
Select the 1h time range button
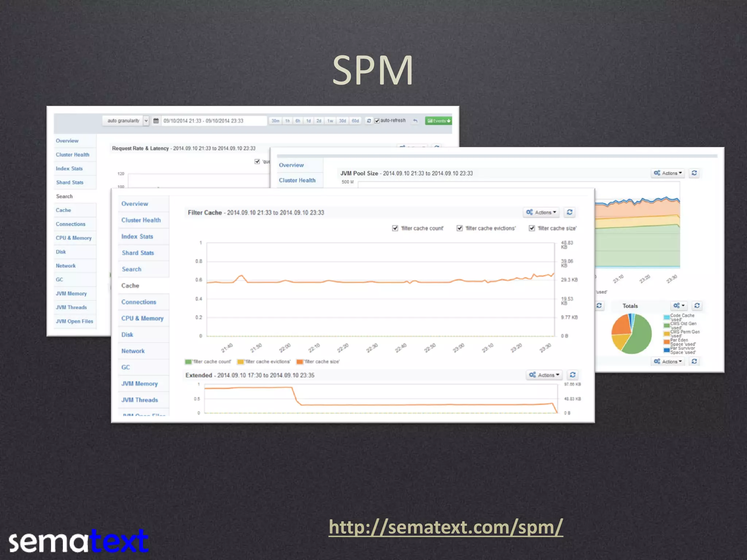(287, 121)
